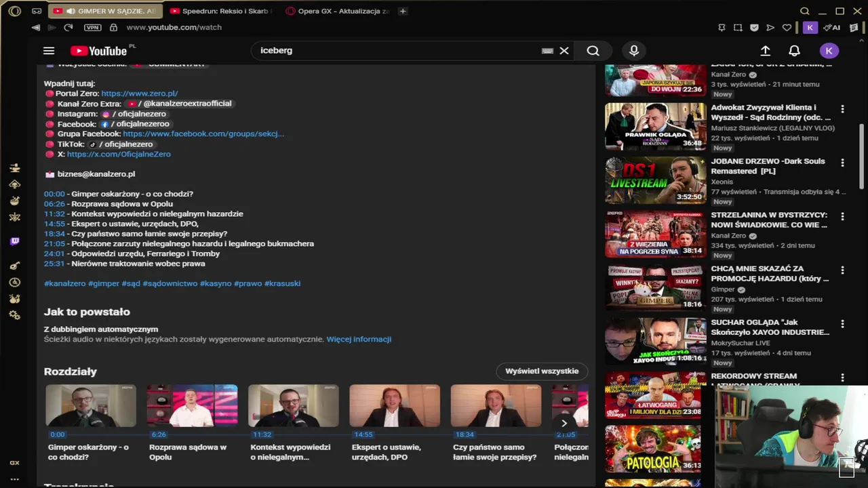Viewport: 868px width, 488px height.
Task: Open the sidebar gears settings icon
Action: (15, 315)
